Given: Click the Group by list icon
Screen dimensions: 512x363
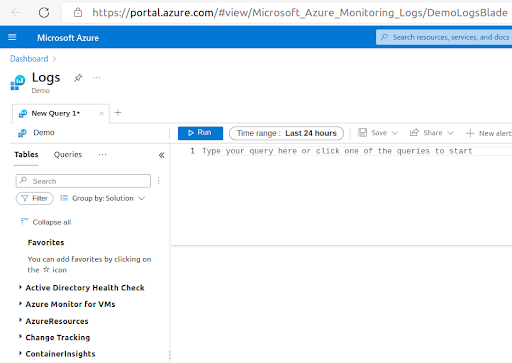Looking at the screenshot, I should click(x=64, y=198).
